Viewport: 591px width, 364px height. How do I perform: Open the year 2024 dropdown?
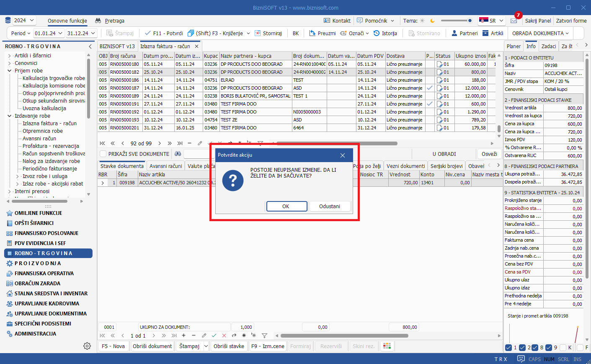[x=25, y=20]
